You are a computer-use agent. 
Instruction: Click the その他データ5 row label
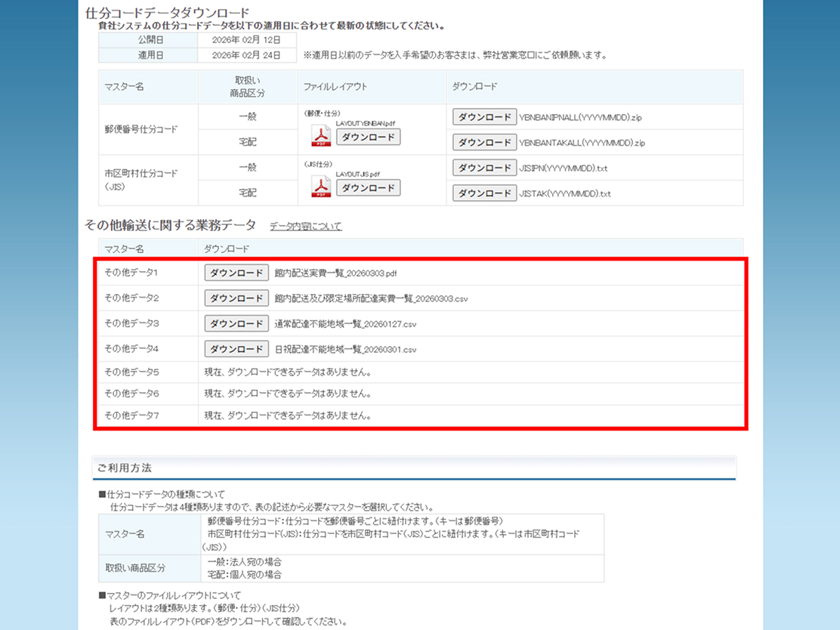(131, 372)
